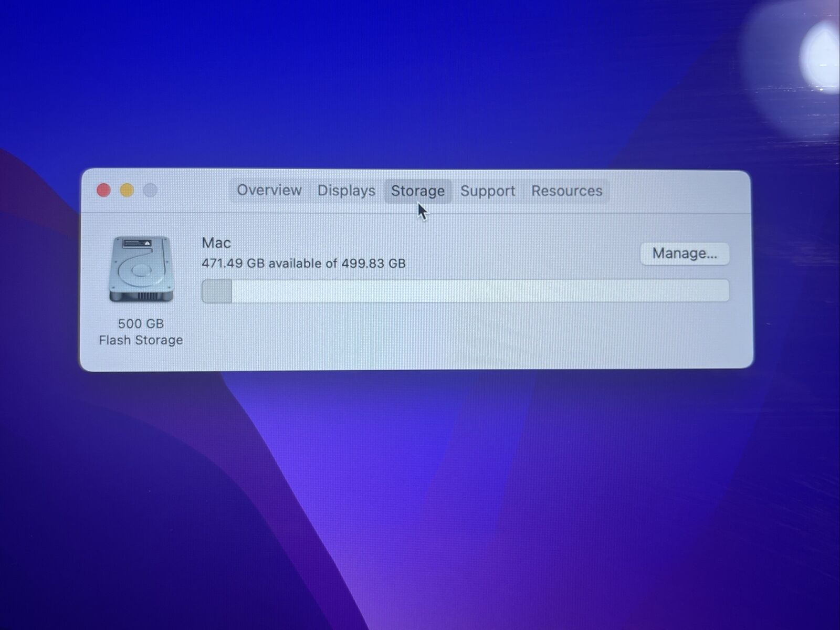The width and height of the screenshot is (840, 630).
Task: Click the Manage... button
Action: (x=685, y=254)
